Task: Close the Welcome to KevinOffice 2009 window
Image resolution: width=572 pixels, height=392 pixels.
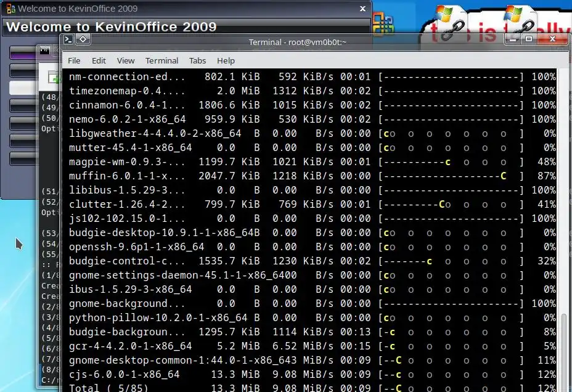Action: click(362, 9)
